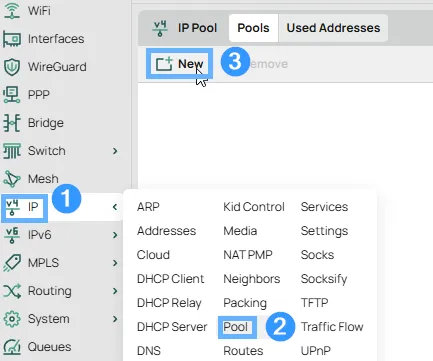Select Socks in IP submenu
This screenshot has height=361, width=433.
[x=317, y=255]
